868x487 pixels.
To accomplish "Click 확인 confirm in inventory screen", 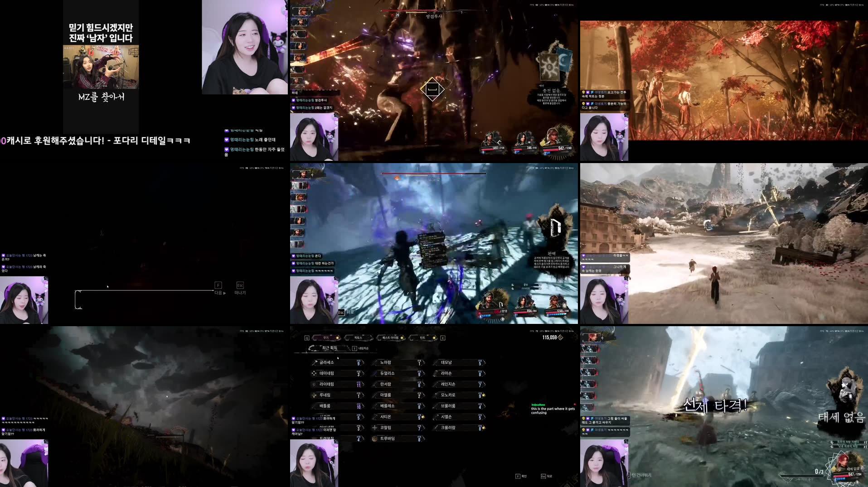I will [521, 476].
